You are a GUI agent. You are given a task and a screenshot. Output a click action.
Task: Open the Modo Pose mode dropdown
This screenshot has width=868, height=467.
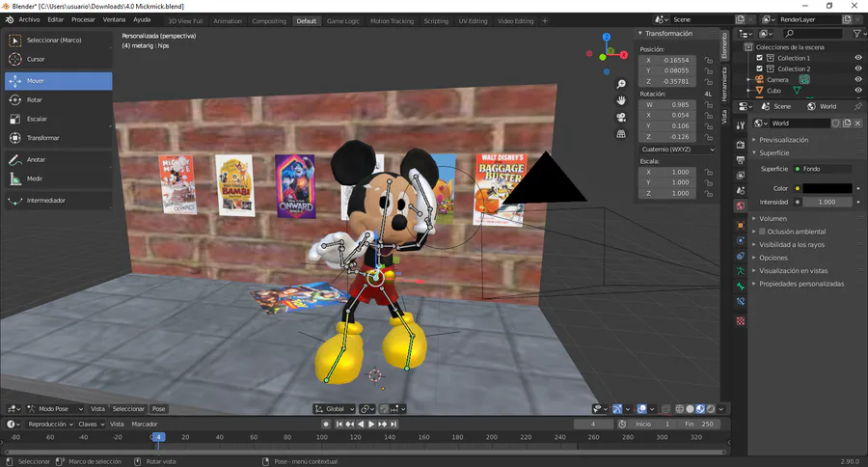pyautogui.click(x=55, y=409)
